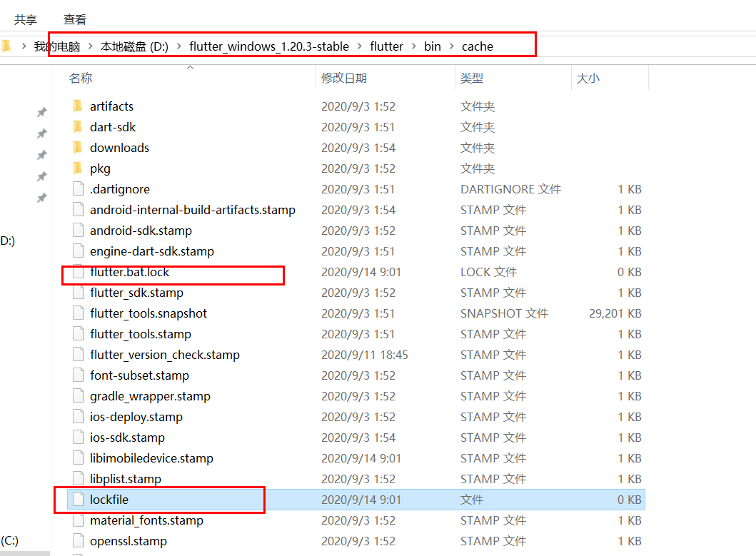
Task: Click cache breadcrumb segment
Action: point(478,47)
